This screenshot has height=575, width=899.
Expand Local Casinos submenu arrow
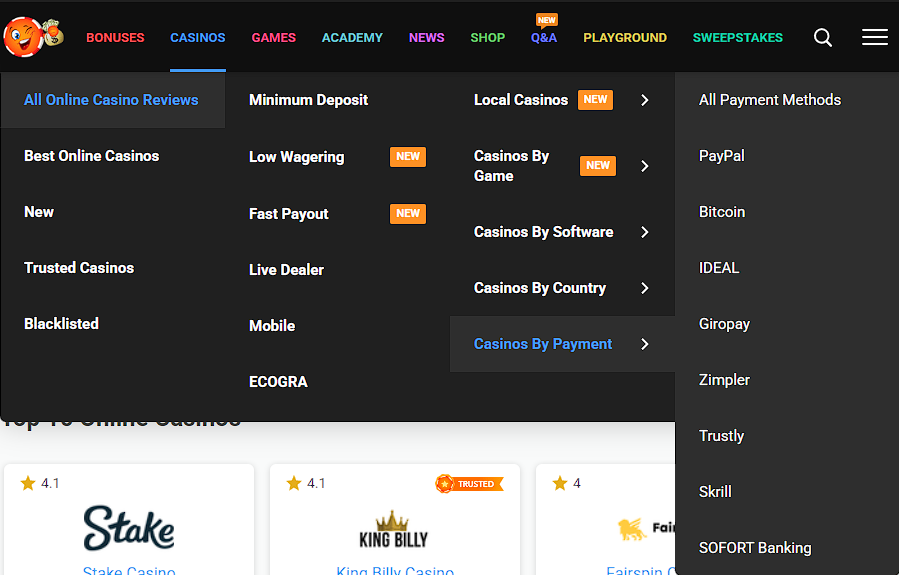[645, 100]
